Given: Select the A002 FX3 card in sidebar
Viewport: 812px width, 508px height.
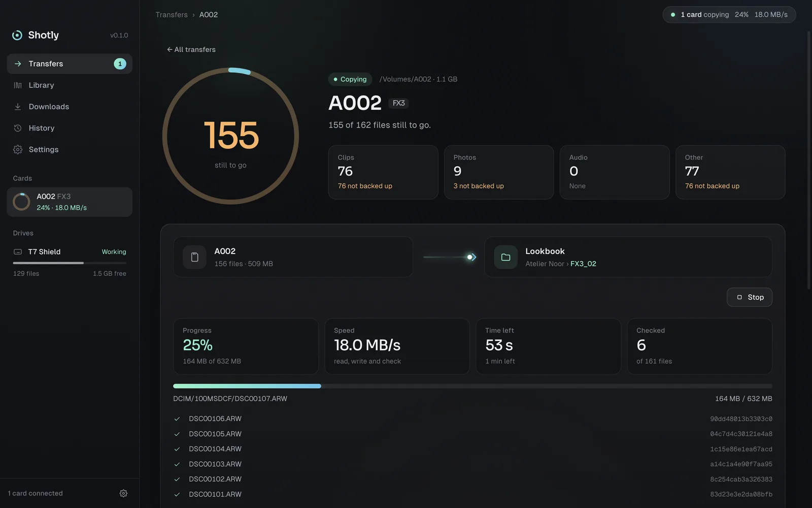Looking at the screenshot, I should 70,202.
